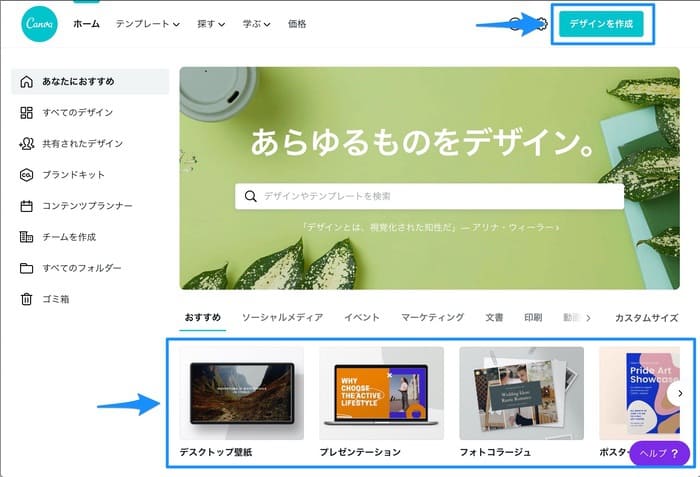The height and width of the screenshot is (477, 700).
Task: Expand the 学ぶ dropdown menu
Action: [256, 24]
